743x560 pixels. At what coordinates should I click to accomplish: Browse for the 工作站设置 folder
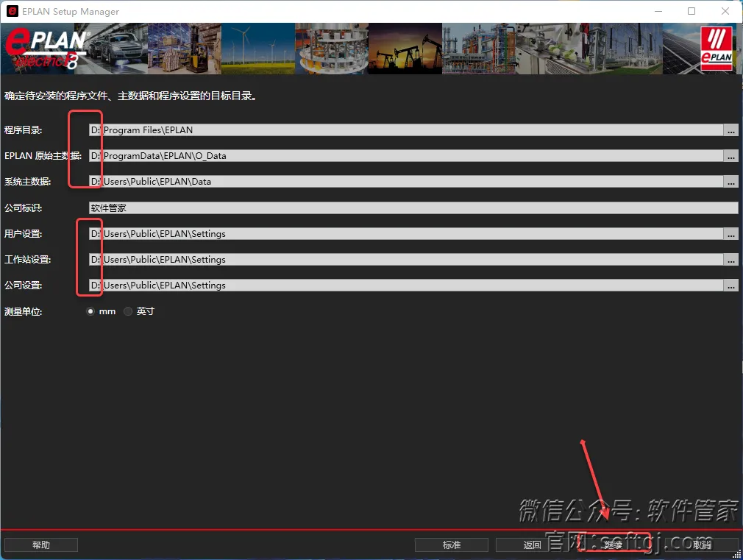pos(732,259)
